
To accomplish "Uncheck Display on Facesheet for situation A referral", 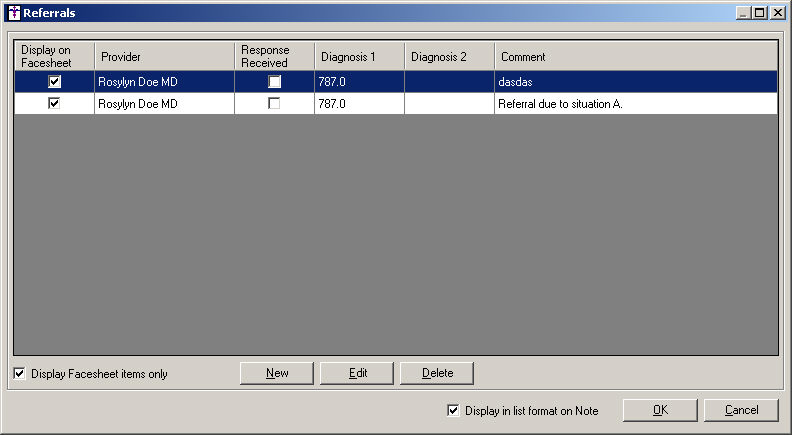I will click(x=55, y=103).
